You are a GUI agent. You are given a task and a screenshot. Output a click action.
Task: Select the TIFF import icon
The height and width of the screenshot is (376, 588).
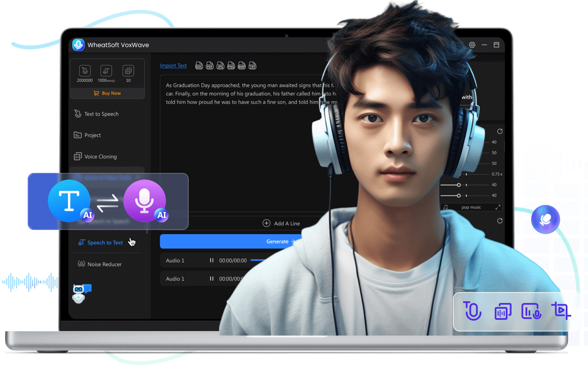pos(252,65)
